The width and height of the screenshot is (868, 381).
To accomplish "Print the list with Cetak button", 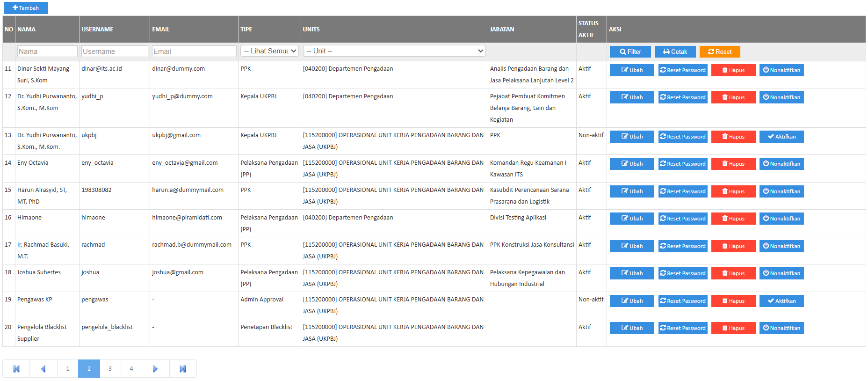I will tap(675, 52).
